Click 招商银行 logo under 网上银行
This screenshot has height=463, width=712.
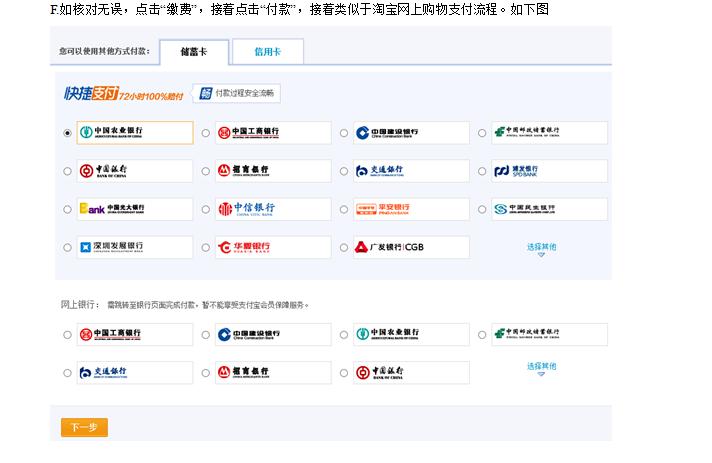(273, 372)
